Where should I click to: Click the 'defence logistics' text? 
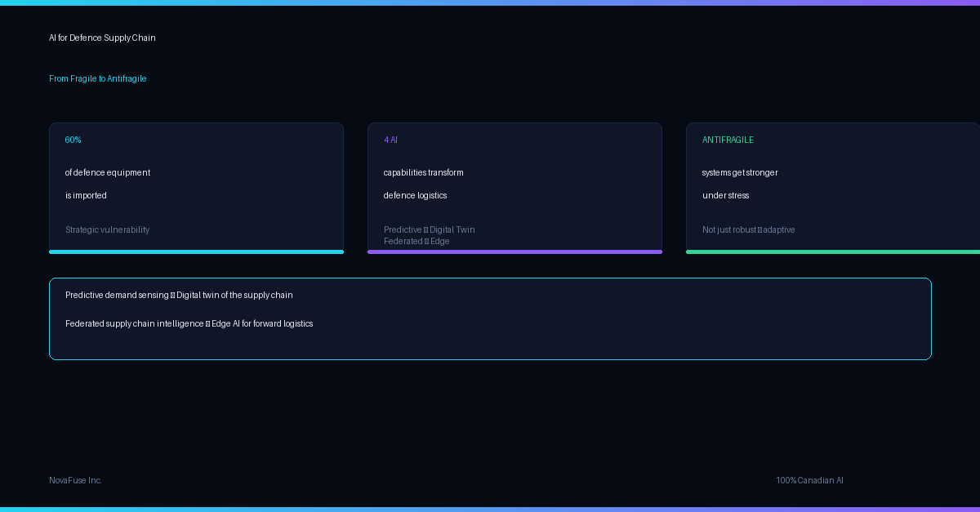coord(416,195)
